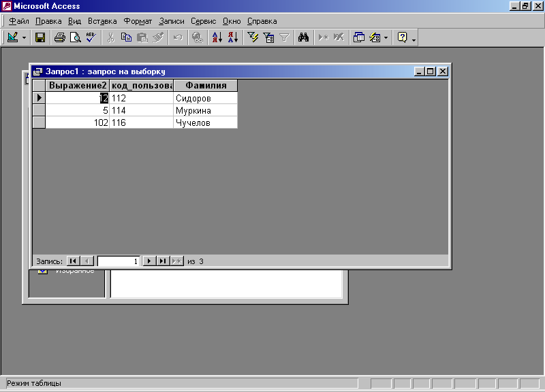Open the Help question mark icon
The width and height of the screenshot is (545, 392).
pos(402,37)
